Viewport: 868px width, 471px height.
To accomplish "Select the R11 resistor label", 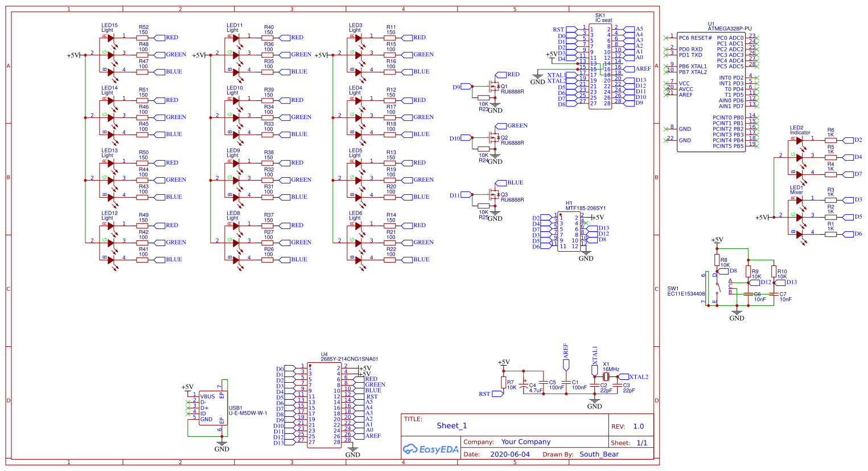I will (x=391, y=27).
